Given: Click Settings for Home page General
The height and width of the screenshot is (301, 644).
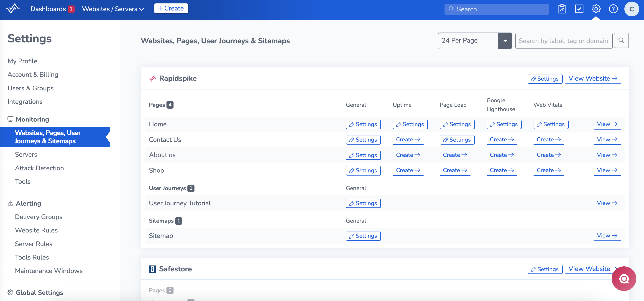Looking at the screenshot, I should tap(363, 124).
